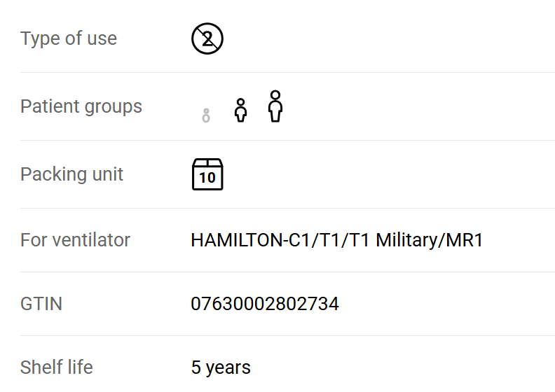555x392 pixels.
Task: Click the packing box icon showing 10
Action: [x=207, y=174]
